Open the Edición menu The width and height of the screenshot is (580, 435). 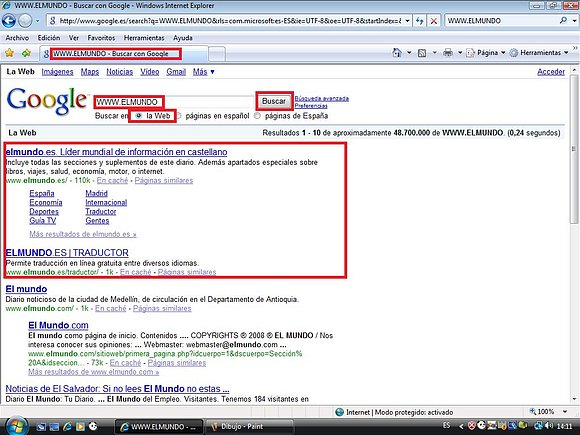48,38
